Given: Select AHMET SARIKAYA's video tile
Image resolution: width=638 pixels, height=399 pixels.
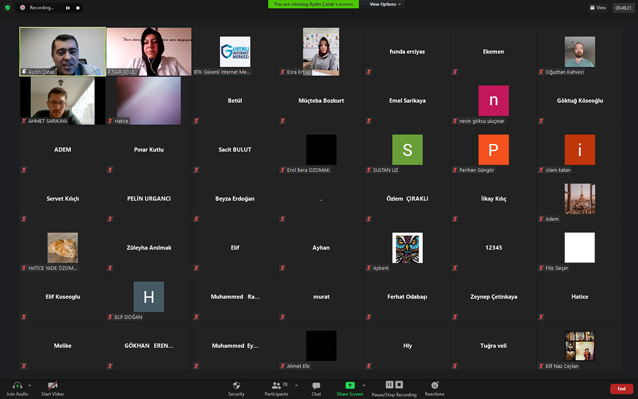Looking at the screenshot, I should point(63,100).
